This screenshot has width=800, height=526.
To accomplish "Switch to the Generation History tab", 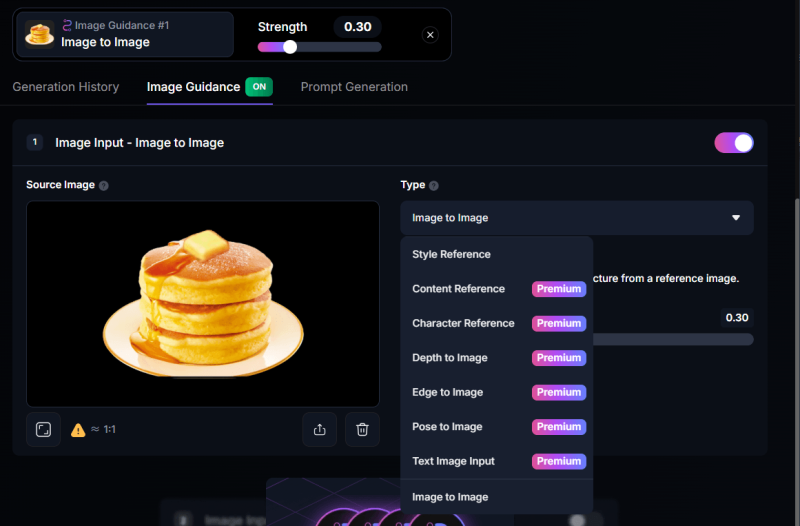I will (66, 87).
